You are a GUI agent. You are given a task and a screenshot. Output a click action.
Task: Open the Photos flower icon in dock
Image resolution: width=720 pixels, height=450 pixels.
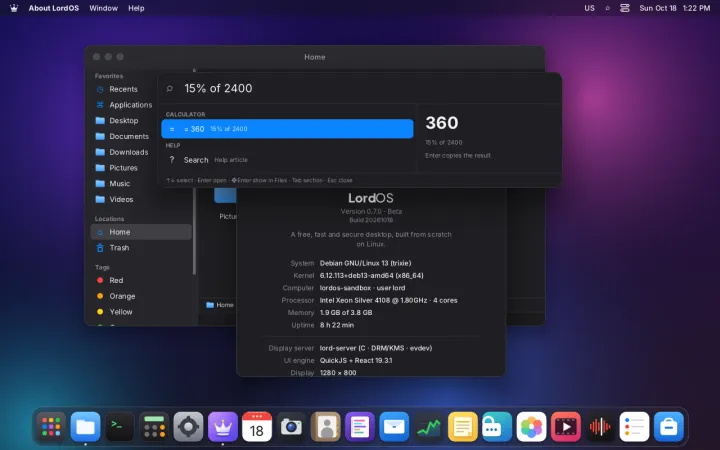(x=531, y=427)
